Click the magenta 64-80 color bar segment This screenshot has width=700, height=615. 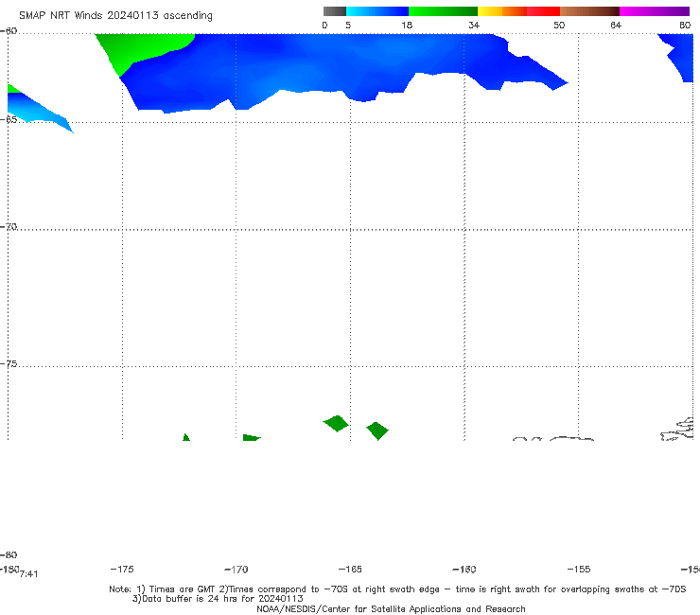point(655,11)
